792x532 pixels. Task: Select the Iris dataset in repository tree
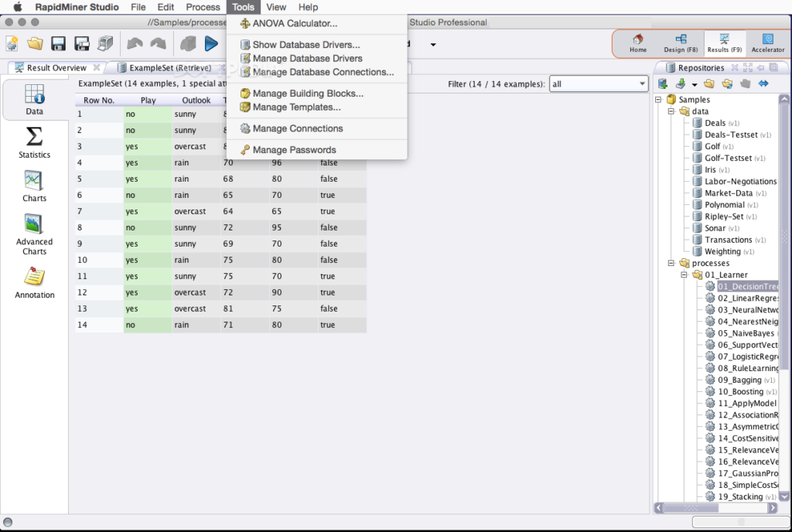(x=712, y=169)
